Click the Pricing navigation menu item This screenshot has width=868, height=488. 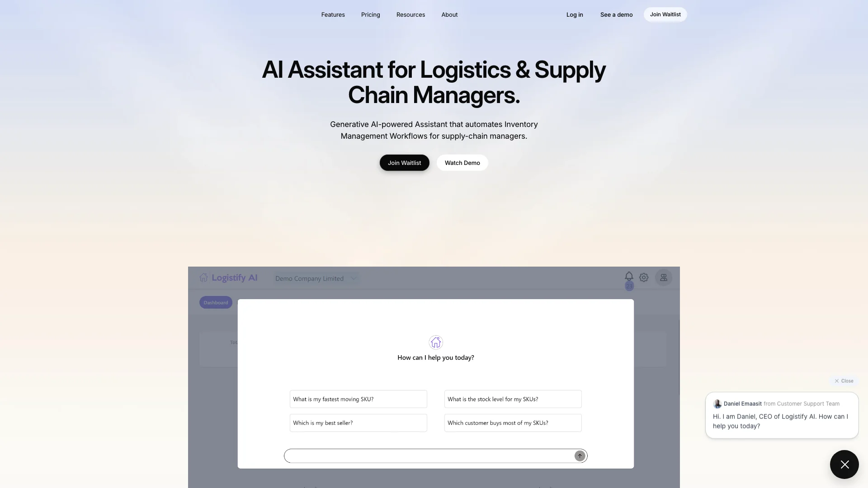tap(371, 14)
